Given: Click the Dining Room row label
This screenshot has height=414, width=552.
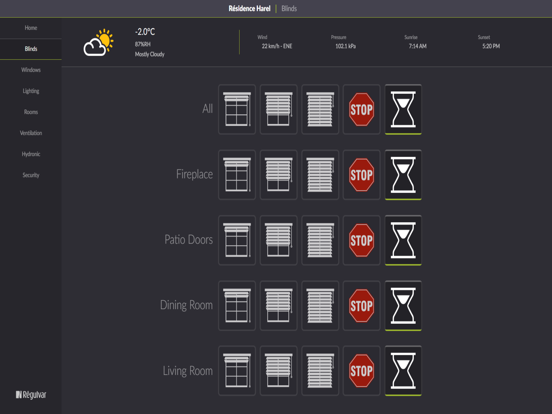Looking at the screenshot, I should 186,305.
